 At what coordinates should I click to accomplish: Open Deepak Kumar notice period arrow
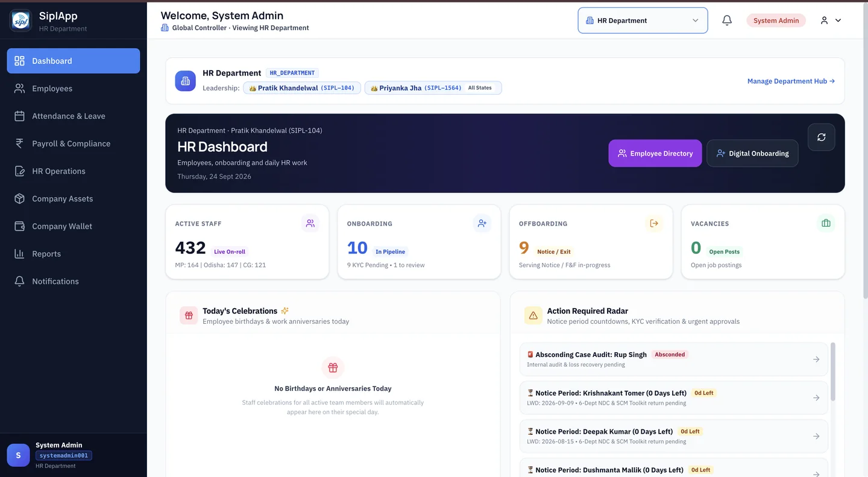816,436
